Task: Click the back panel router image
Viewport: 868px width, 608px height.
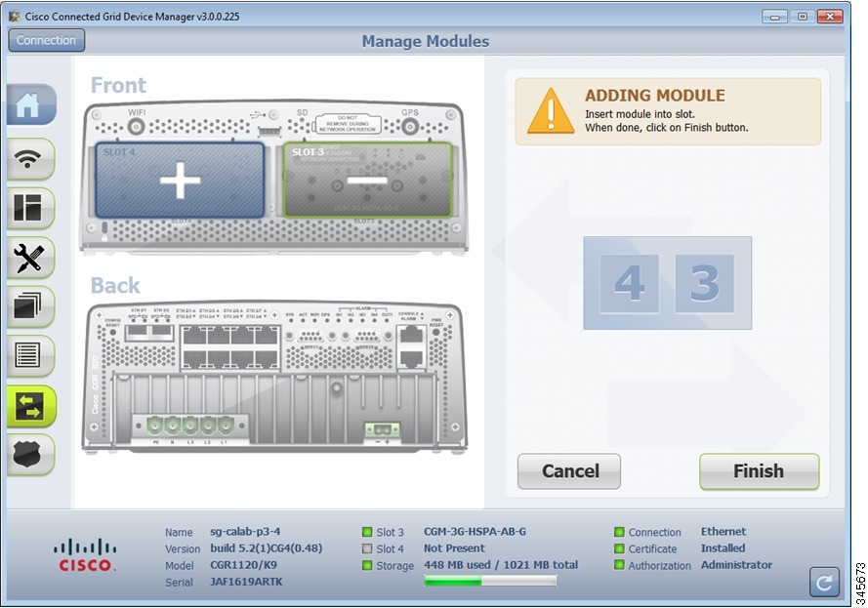Action: point(274,378)
